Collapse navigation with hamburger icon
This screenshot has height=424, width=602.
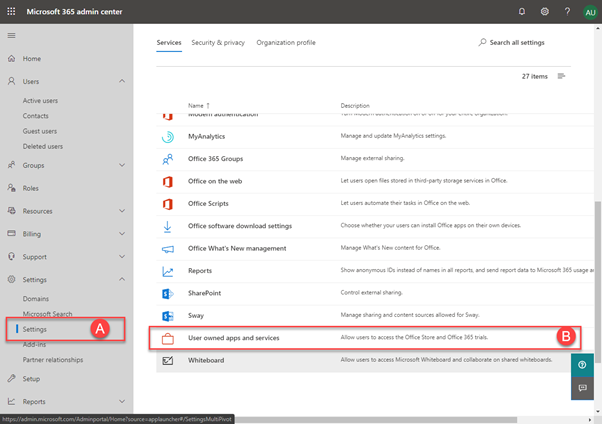click(12, 35)
